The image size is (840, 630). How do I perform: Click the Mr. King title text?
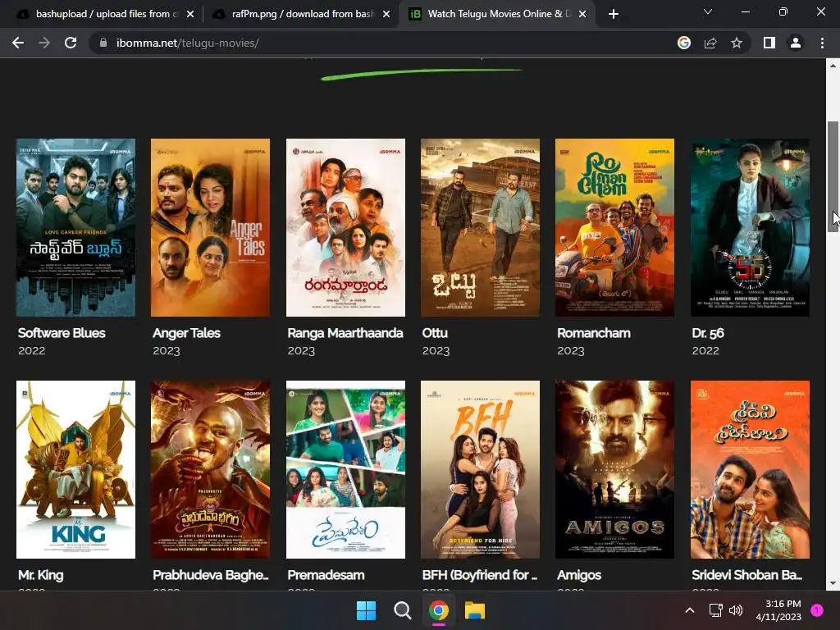pos(41,575)
